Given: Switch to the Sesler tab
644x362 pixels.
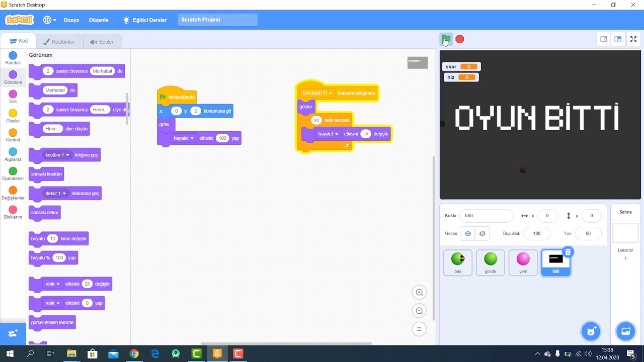Looking at the screenshot, I should click(x=102, y=42).
